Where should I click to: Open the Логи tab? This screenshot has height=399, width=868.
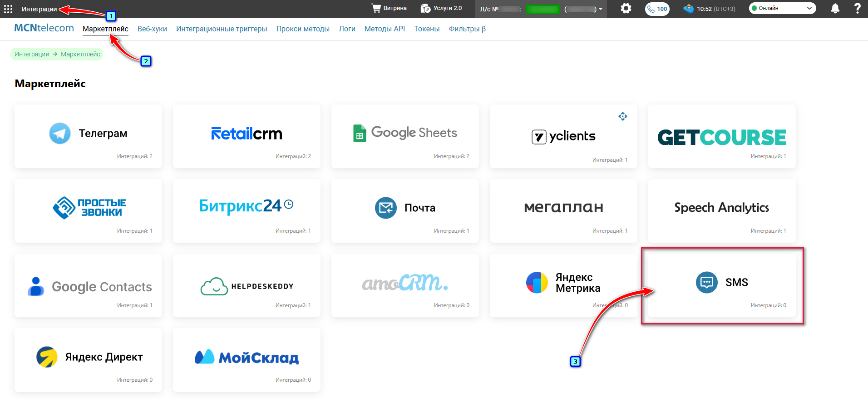point(347,29)
